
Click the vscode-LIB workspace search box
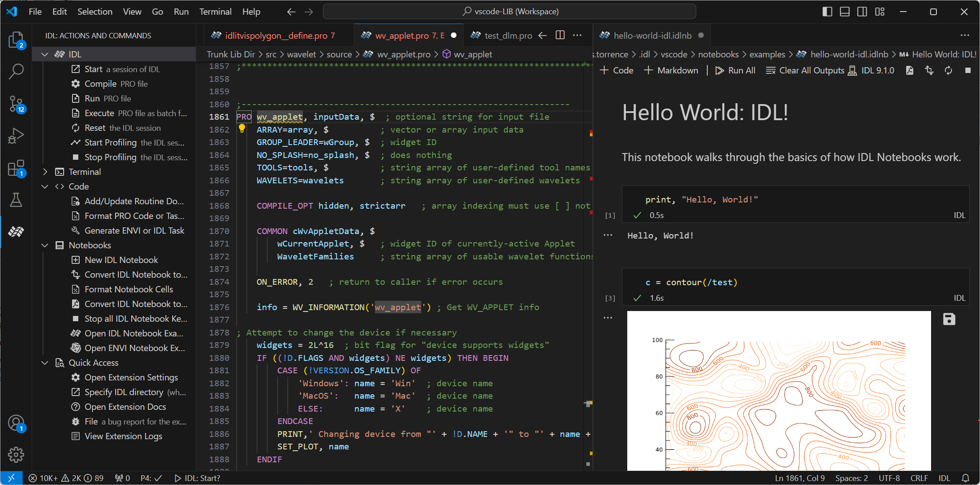[509, 12]
